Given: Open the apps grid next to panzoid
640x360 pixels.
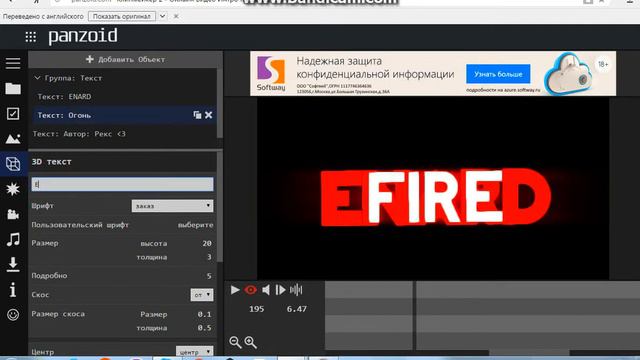Looking at the screenshot, I should (31, 37).
